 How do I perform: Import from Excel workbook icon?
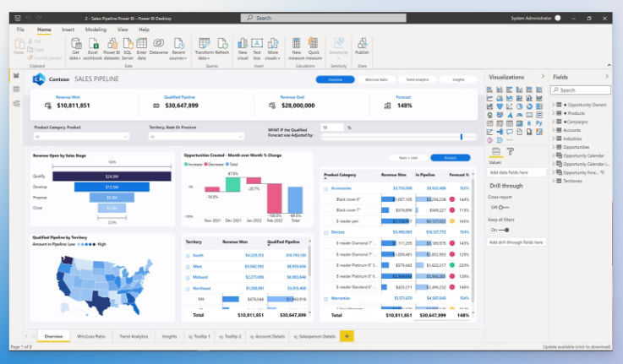(93, 44)
